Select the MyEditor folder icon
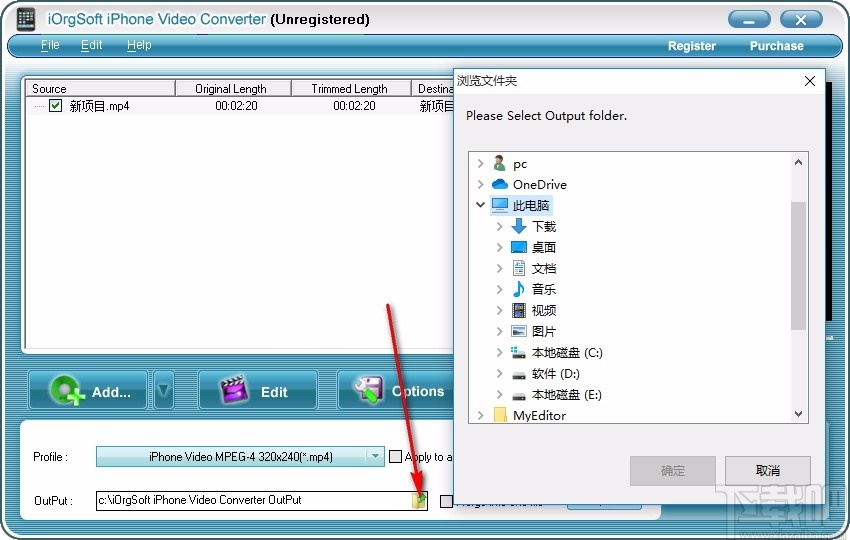The width and height of the screenshot is (850, 540). pyautogui.click(x=500, y=415)
